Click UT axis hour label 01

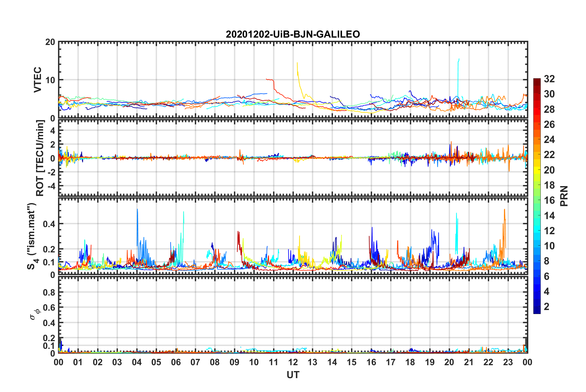pos(78,362)
